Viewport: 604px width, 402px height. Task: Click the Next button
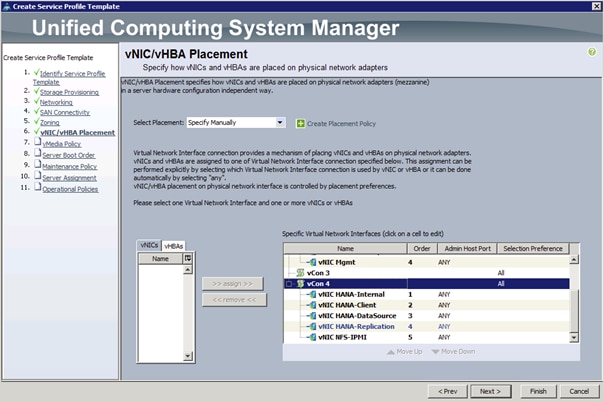(491, 391)
